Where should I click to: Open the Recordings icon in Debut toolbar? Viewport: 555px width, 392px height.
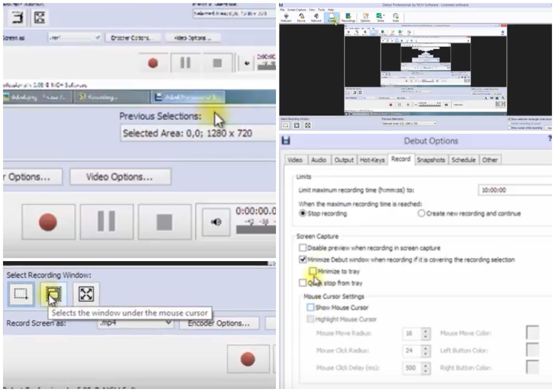pos(348,18)
